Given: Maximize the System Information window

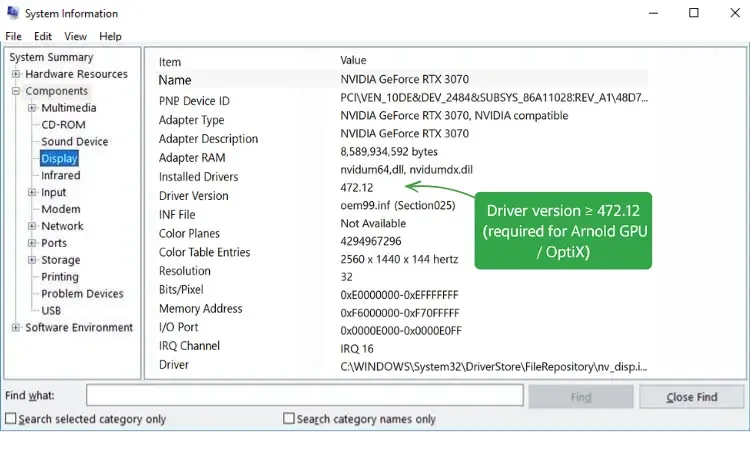Looking at the screenshot, I should pos(694,13).
